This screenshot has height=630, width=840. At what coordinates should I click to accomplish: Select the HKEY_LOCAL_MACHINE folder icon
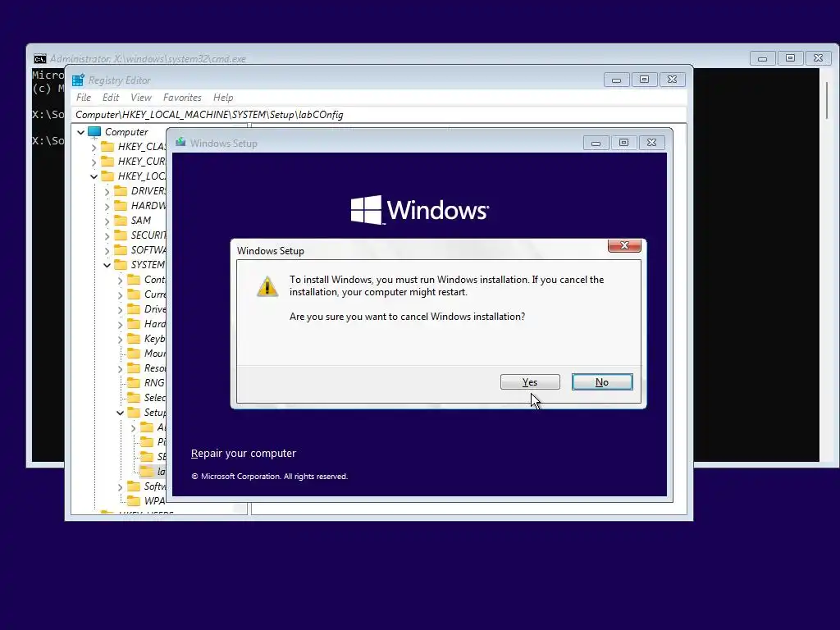[x=107, y=176]
